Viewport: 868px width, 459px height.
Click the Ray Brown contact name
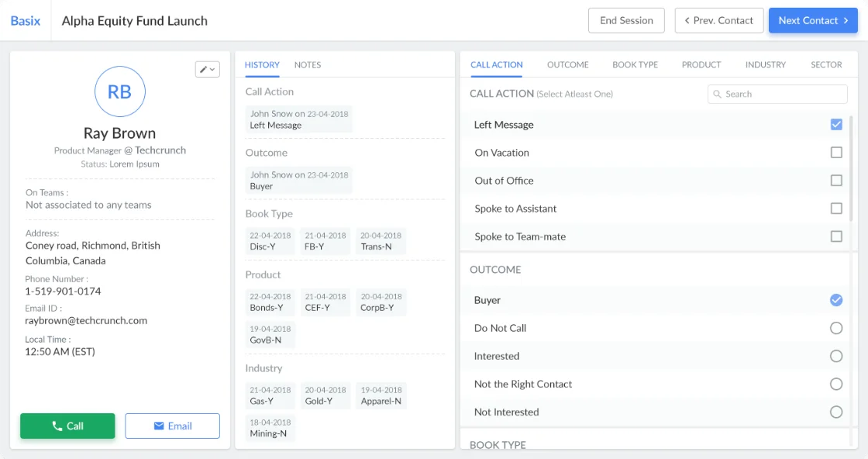(x=119, y=133)
